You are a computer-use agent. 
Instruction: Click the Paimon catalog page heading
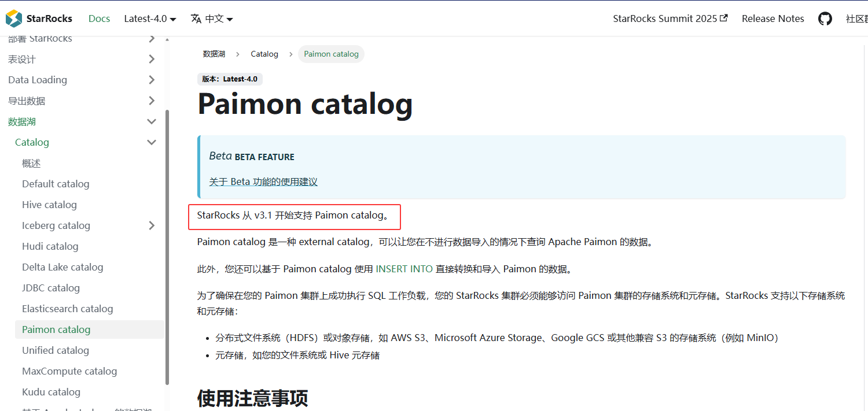305,104
